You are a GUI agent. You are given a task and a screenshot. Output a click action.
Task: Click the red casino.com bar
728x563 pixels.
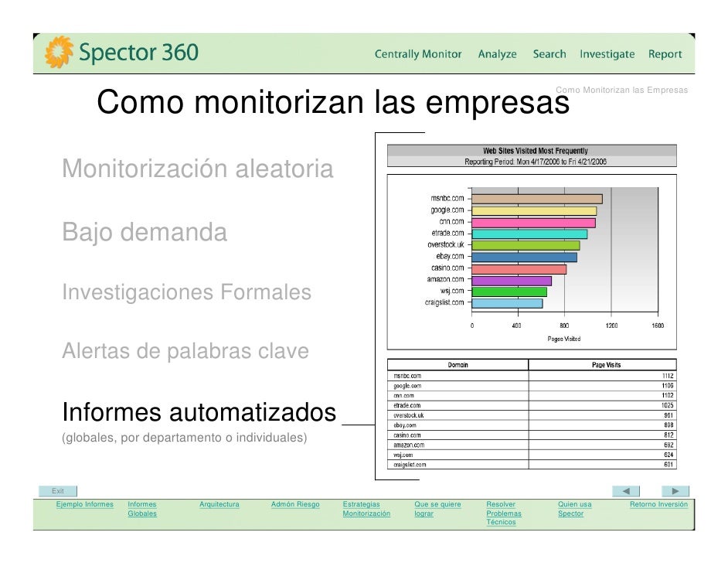519,269
